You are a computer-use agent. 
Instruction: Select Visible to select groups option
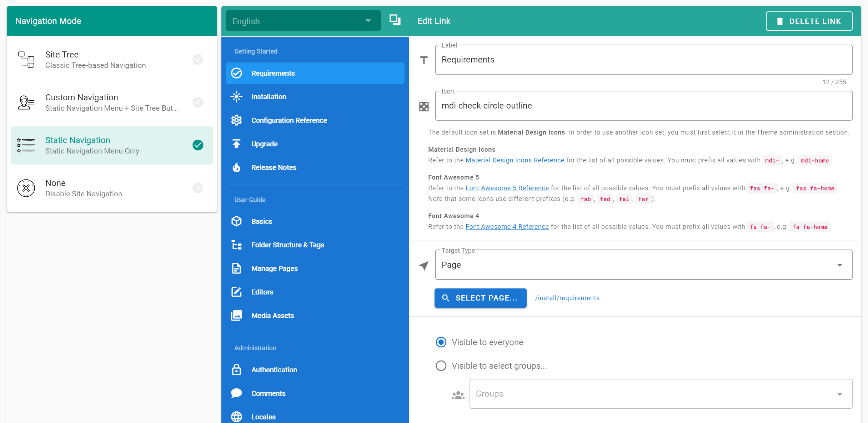(x=441, y=366)
